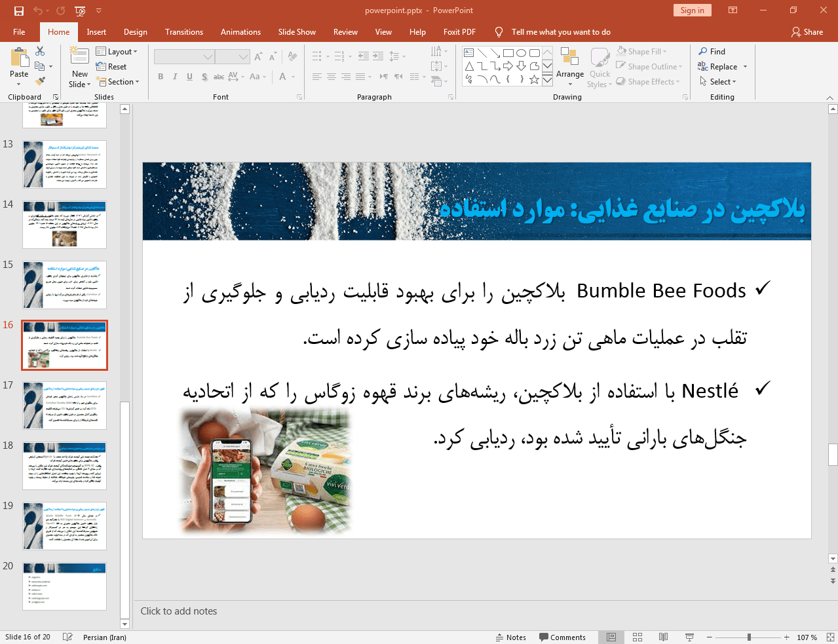Switch to the Design tab
The height and width of the screenshot is (644, 838).
tap(136, 32)
